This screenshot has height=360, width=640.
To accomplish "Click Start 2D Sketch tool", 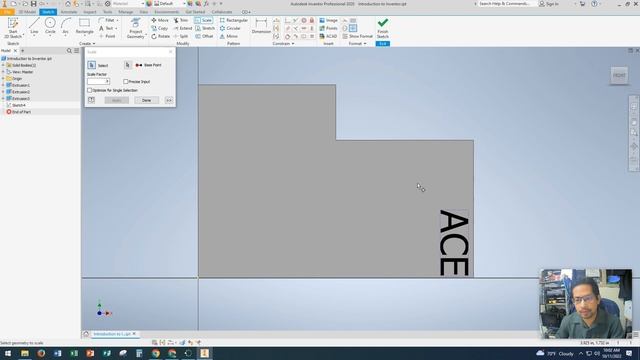I will tap(13, 28).
